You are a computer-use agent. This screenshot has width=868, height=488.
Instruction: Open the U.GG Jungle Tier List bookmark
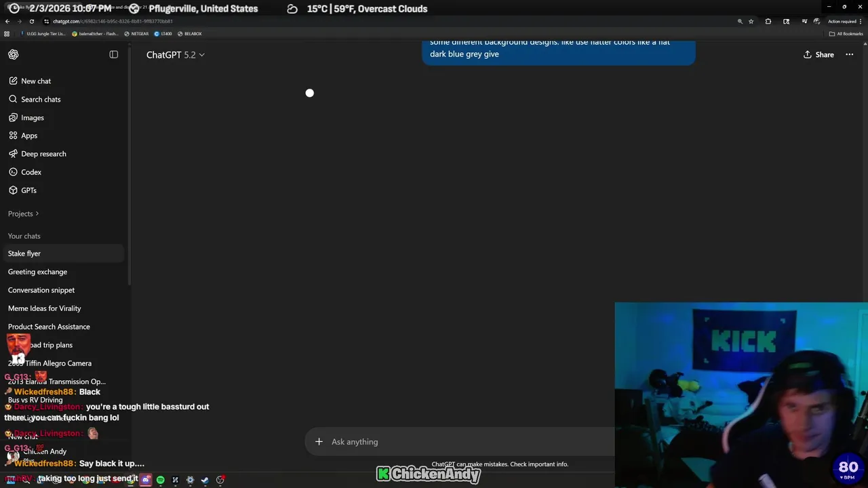point(43,33)
